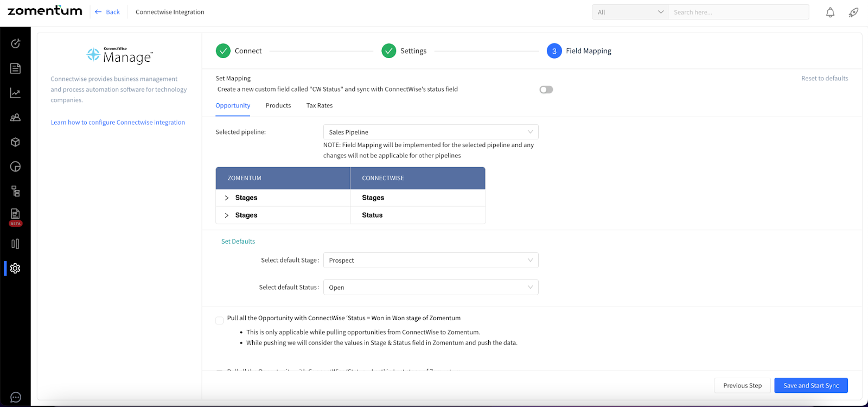Open the line chart reports icon
868x407 pixels.
[x=15, y=93]
